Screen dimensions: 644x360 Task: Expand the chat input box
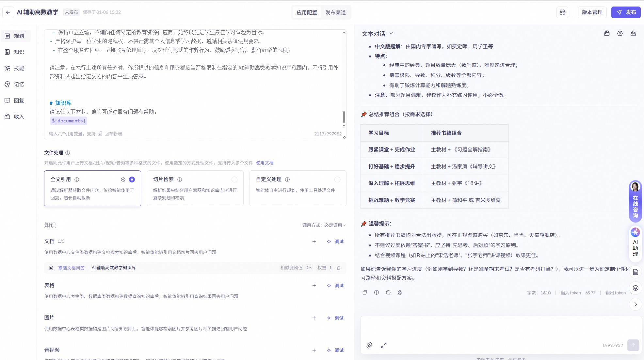(x=384, y=345)
